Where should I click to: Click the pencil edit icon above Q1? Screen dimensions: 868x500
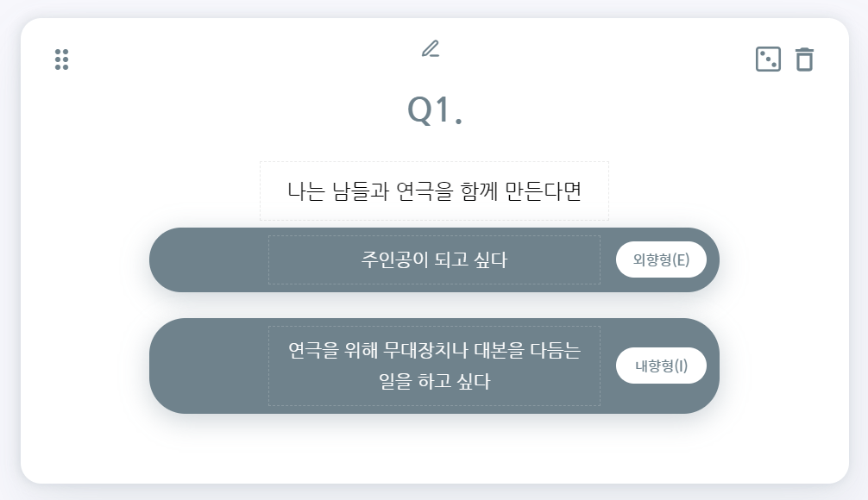coord(430,48)
